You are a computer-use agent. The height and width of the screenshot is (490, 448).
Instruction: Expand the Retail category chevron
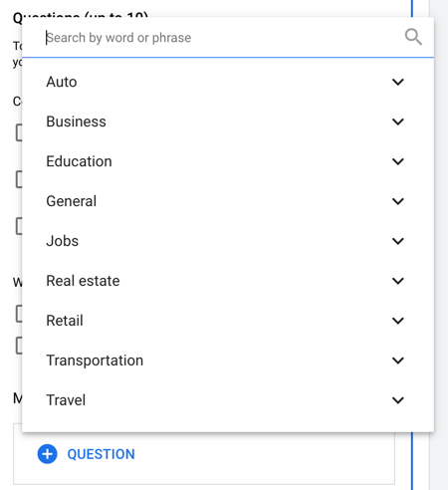click(398, 321)
